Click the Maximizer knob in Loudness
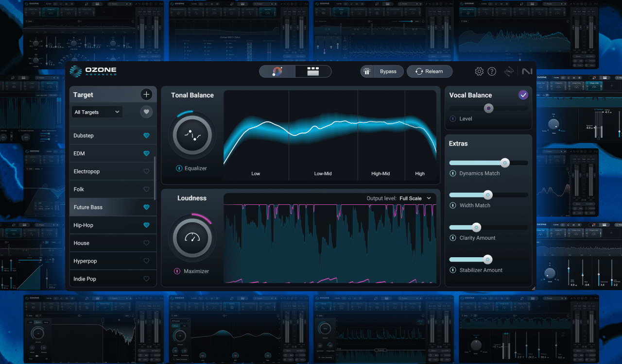 pos(192,238)
